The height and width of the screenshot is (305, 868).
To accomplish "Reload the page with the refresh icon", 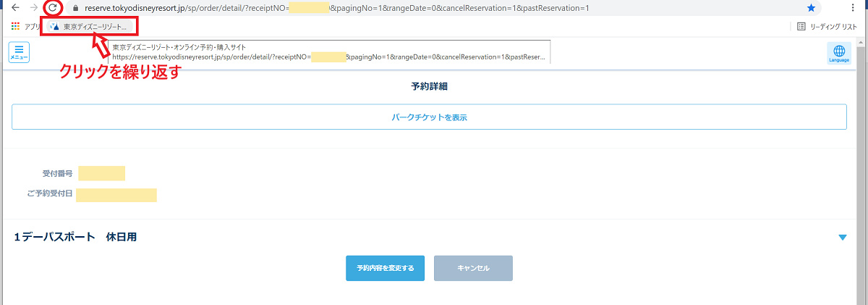I will pyautogui.click(x=52, y=8).
